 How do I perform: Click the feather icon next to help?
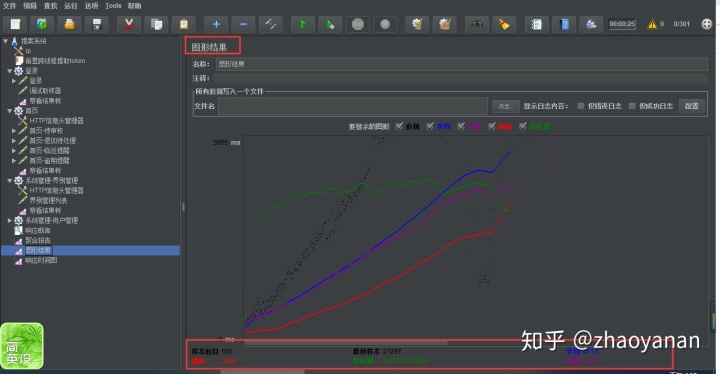pos(591,24)
